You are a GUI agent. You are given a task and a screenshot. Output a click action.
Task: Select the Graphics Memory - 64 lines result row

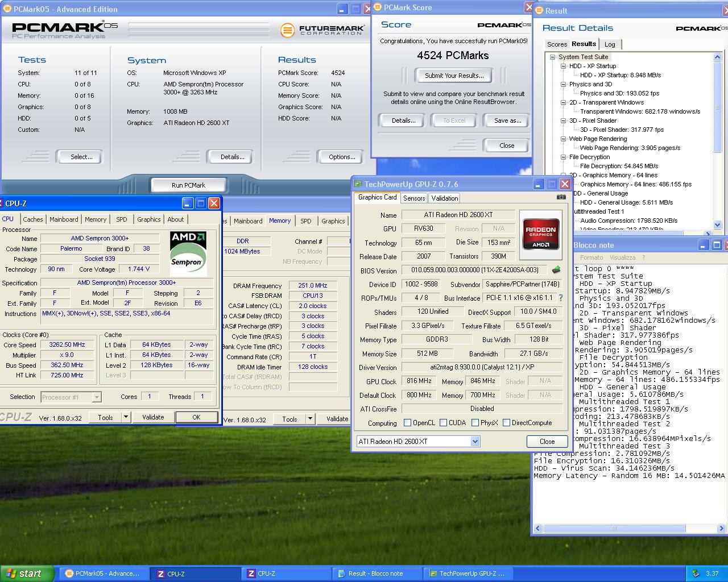[x=635, y=184]
